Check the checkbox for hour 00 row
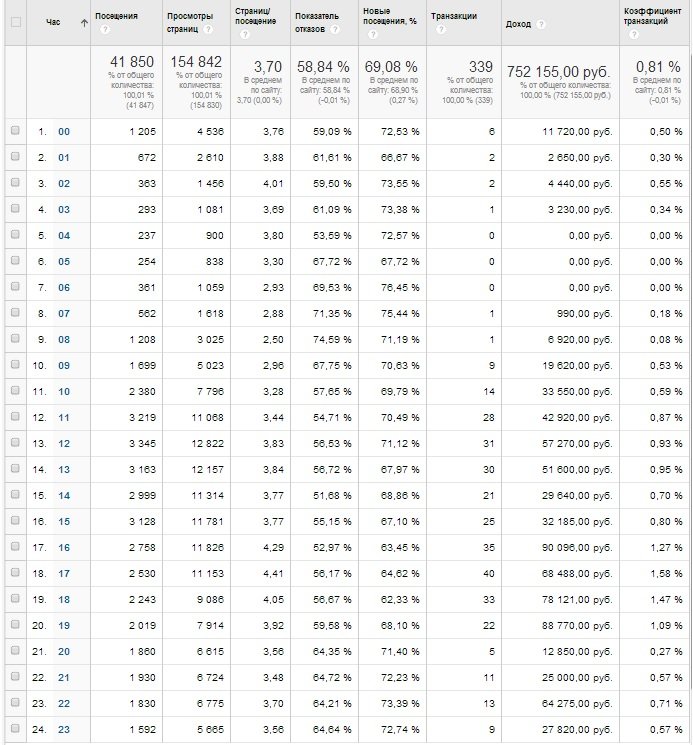693x745 pixels. pos(14,131)
